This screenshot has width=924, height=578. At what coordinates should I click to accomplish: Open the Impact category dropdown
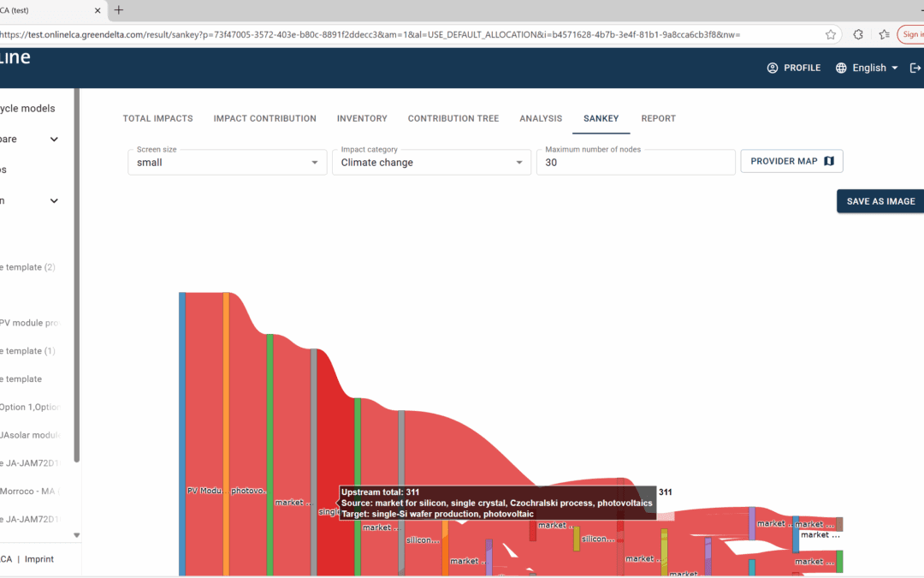point(430,162)
